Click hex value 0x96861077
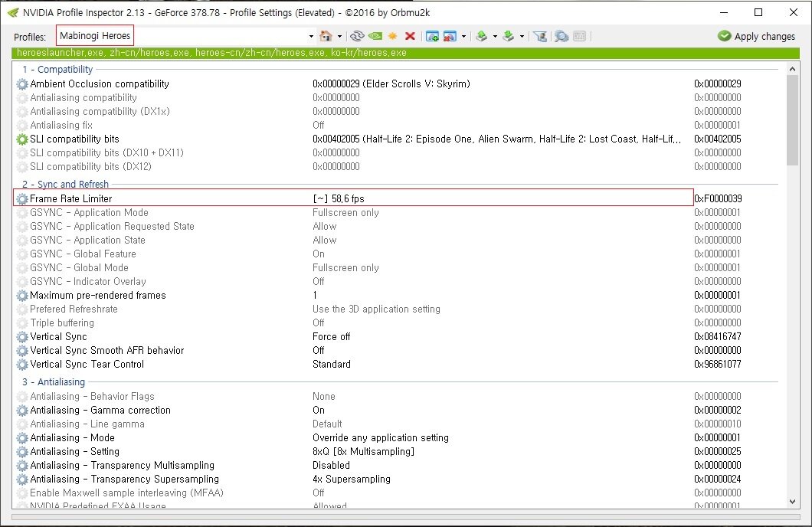The height and width of the screenshot is (527, 812). coord(718,365)
